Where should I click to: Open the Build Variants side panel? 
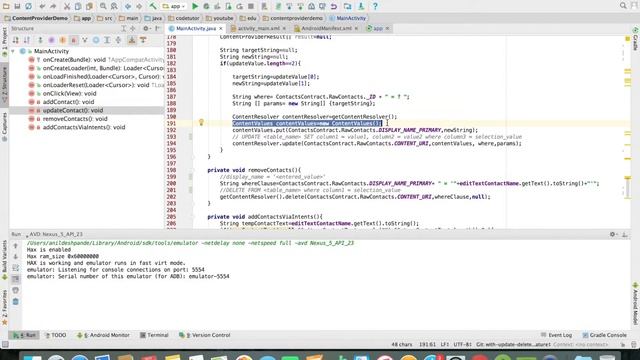tap(4, 260)
